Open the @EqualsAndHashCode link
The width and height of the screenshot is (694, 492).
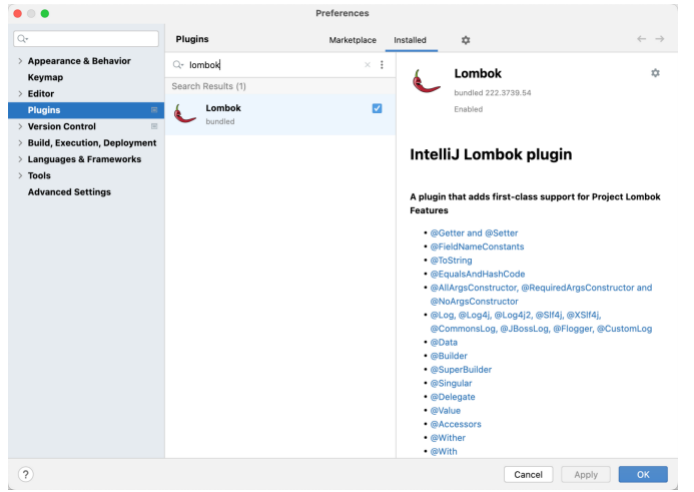(478, 274)
